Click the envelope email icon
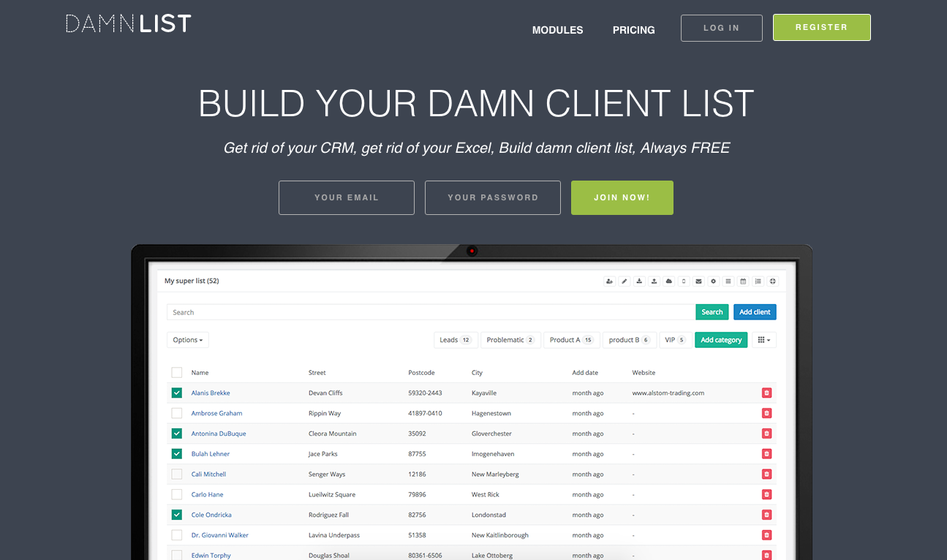The width and height of the screenshot is (947, 560). pyautogui.click(x=698, y=281)
